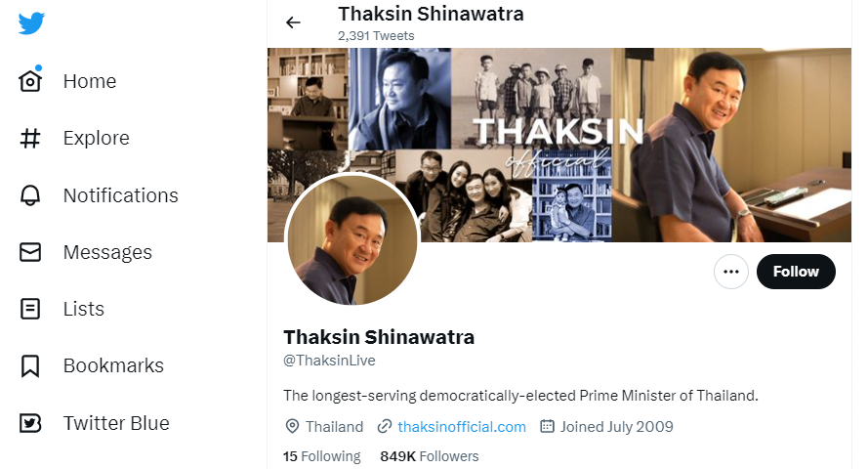
Task: Open Home via house icon
Action: pyautogui.click(x=30, y=81)
